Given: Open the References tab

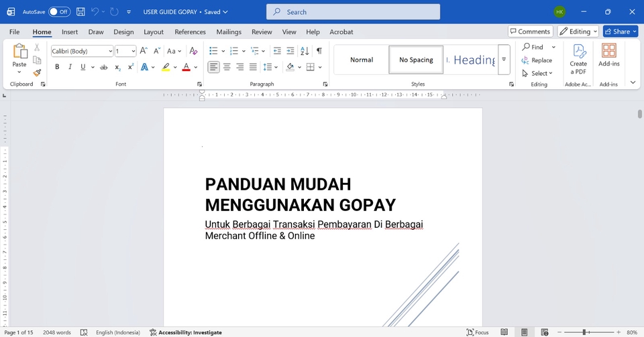Looking at the screenshot, I should [x=190, y=31].
